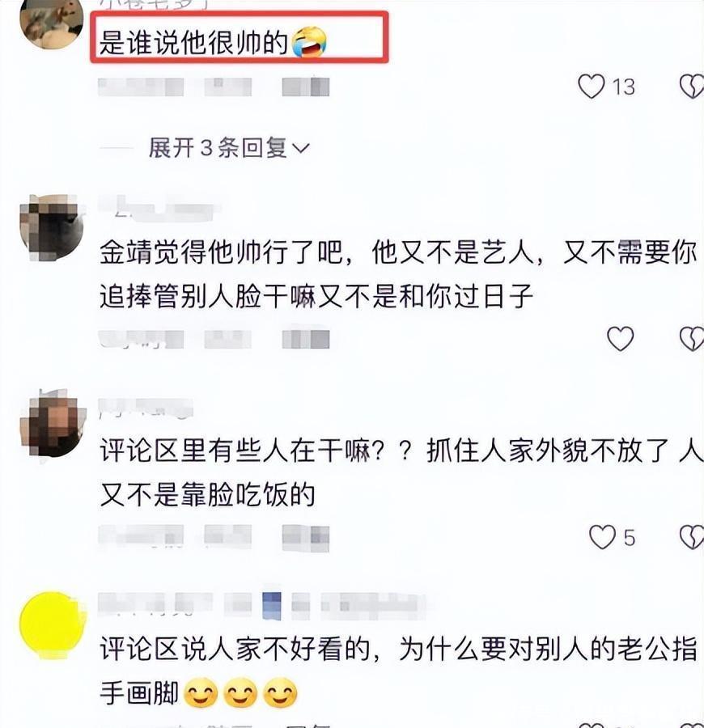Like the comment starting with '金靖觉得他帅行了吧'
This screenshot has height=728, width=704.
tap(621, 338)
